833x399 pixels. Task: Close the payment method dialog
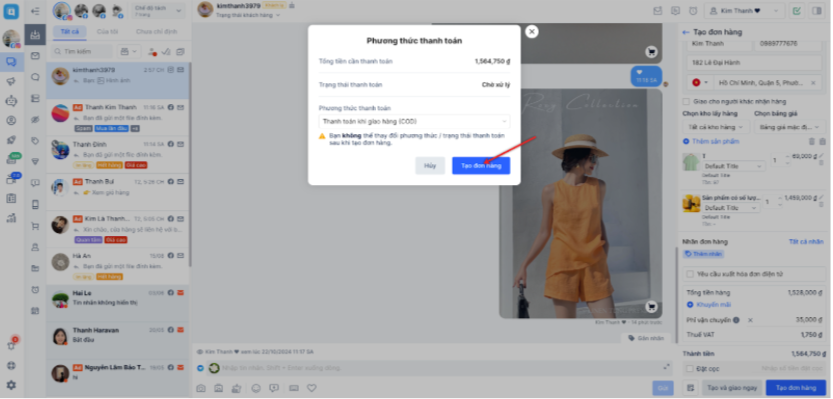[x=532, y=31]
